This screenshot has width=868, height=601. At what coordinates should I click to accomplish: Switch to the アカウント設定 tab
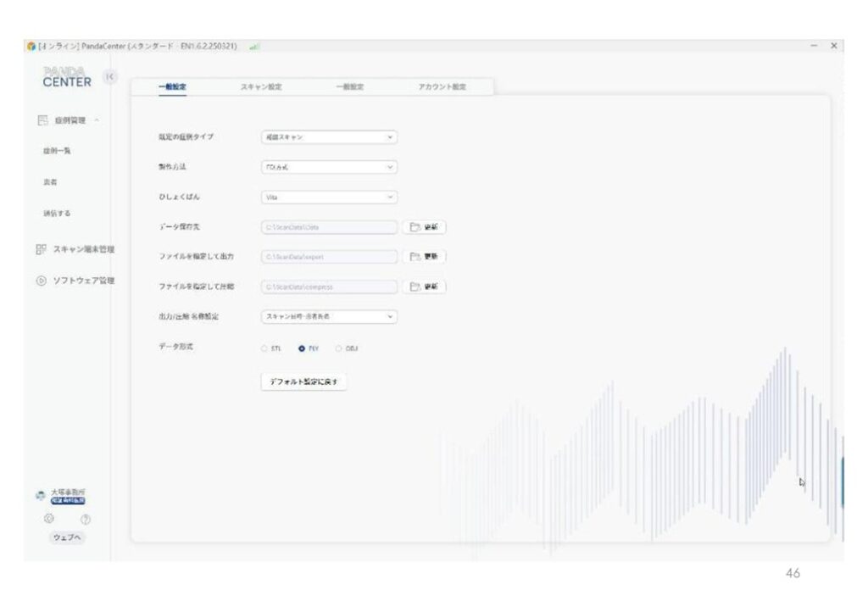(442, 86)
